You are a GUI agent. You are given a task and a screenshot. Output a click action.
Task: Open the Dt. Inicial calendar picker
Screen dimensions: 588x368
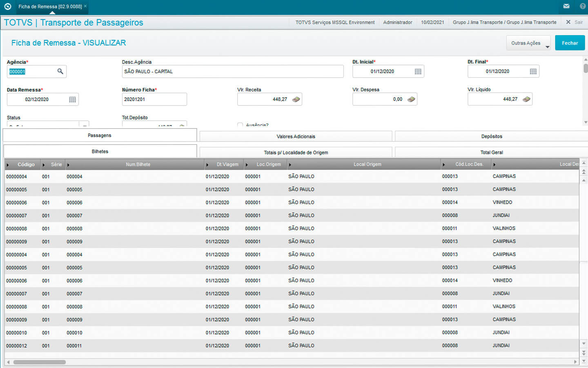418,72
